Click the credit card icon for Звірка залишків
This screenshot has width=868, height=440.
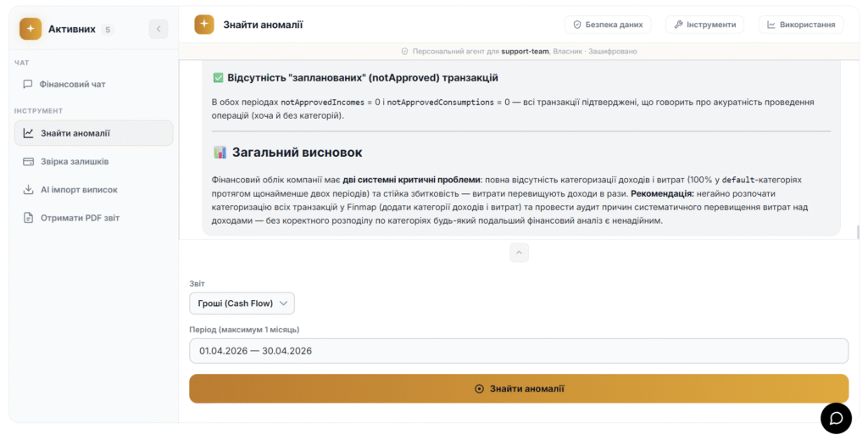click(x=28, y=161)
